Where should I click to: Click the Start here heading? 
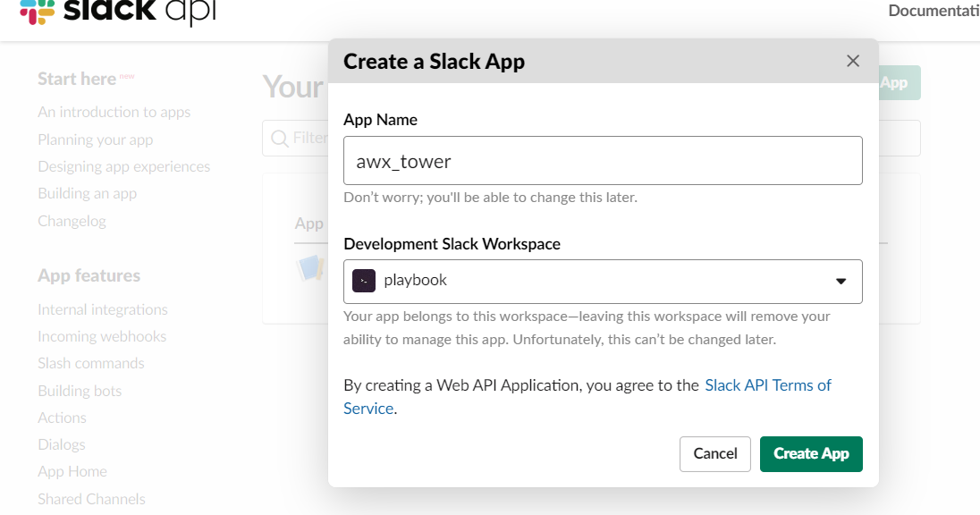77,79
